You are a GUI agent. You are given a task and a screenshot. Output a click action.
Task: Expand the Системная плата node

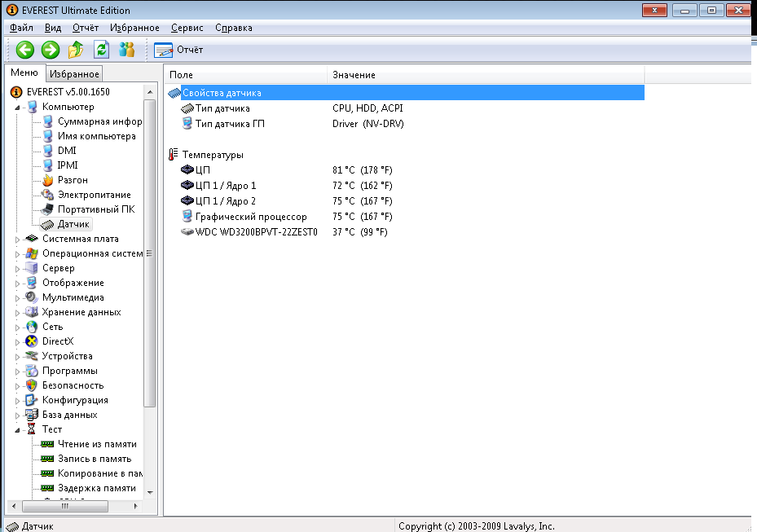coord(17,240)
